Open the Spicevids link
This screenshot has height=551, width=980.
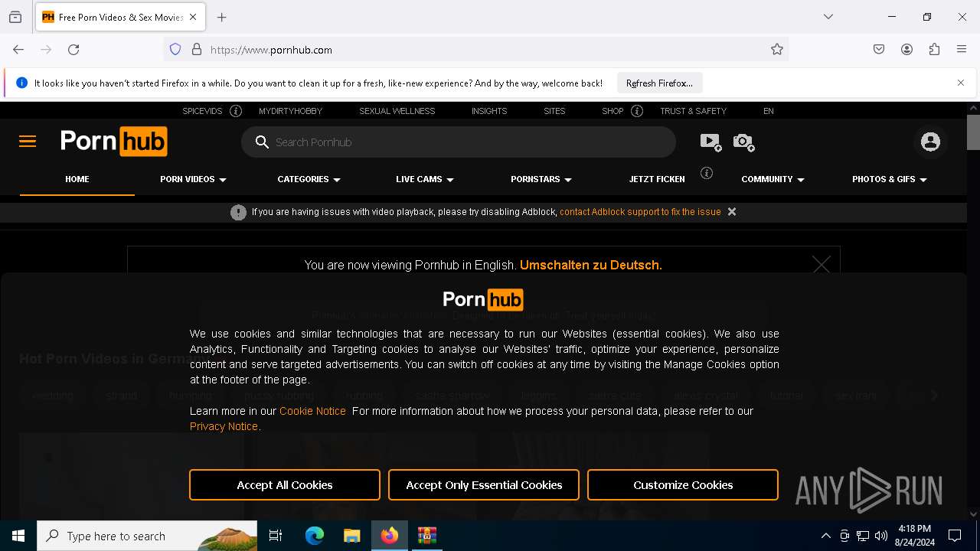[202, 111]
